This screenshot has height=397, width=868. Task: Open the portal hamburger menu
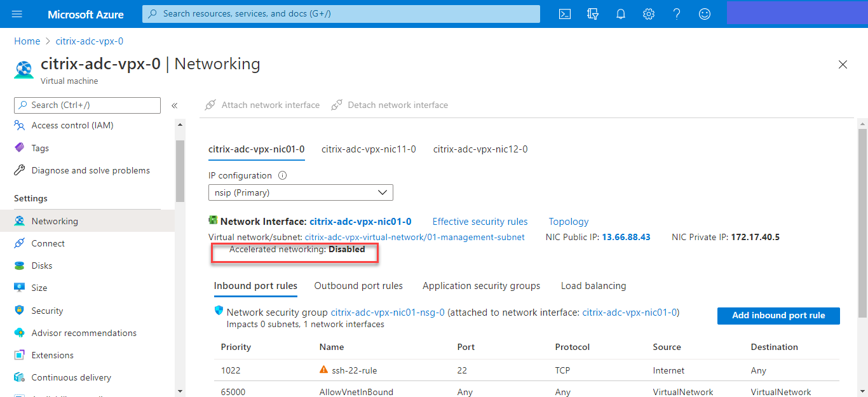click(17, 14)
